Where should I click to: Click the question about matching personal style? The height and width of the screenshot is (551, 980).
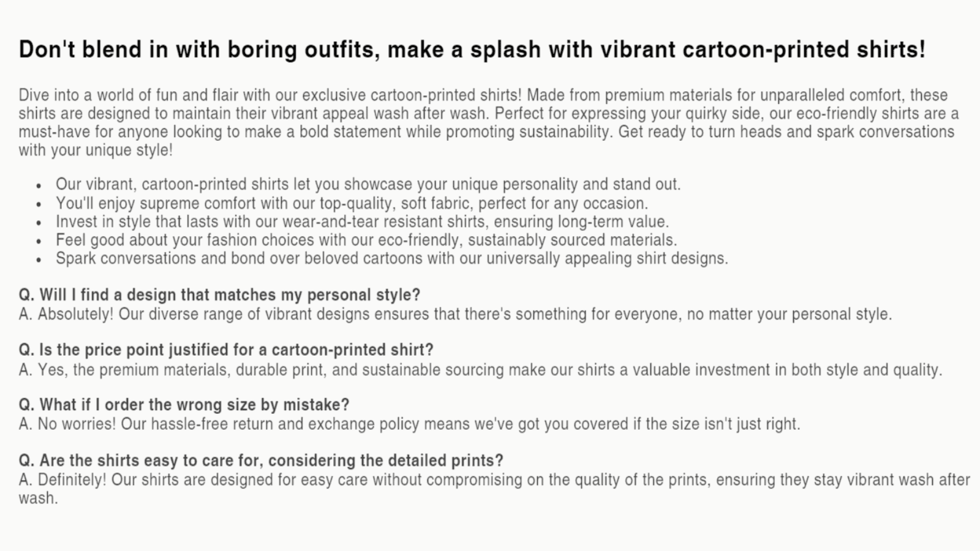coord(219,295)
